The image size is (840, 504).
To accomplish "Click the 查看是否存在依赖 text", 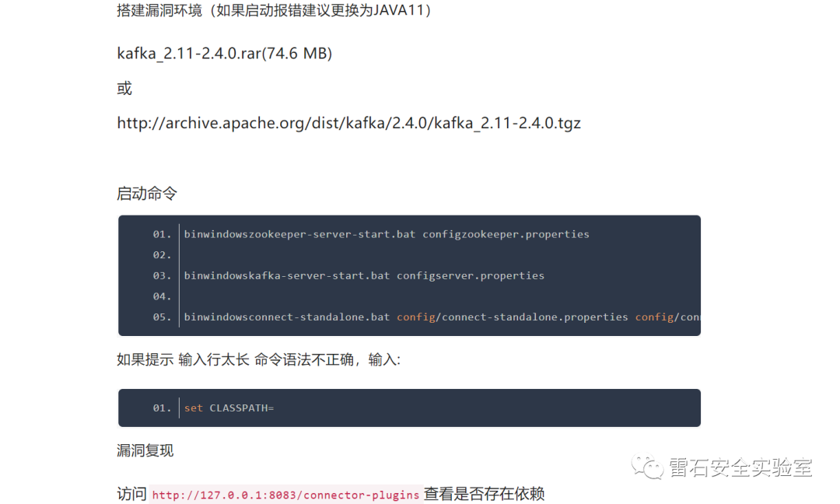I will 484,494.
